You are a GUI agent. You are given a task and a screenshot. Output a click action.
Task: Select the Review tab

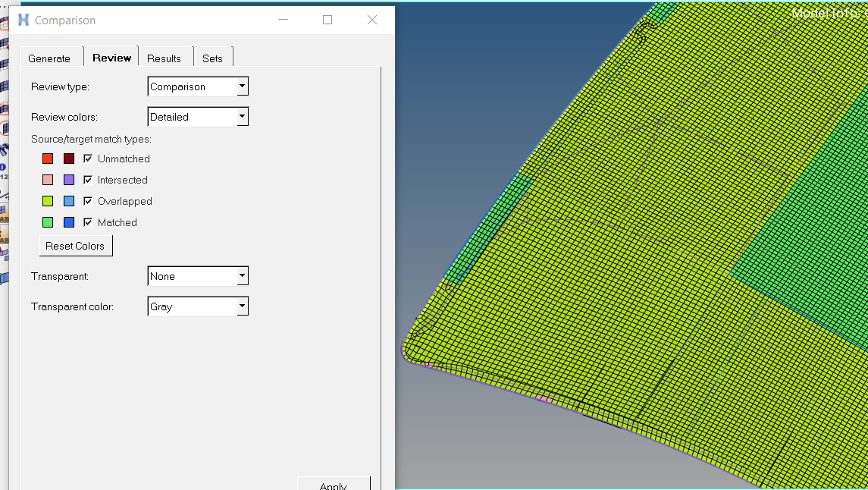click(111, 57)
